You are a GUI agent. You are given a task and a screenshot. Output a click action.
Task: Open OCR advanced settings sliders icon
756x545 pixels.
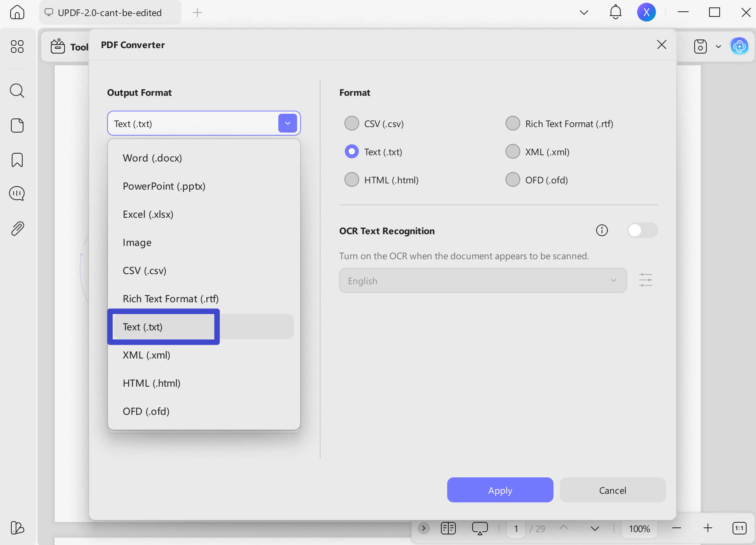click(646, 280)
